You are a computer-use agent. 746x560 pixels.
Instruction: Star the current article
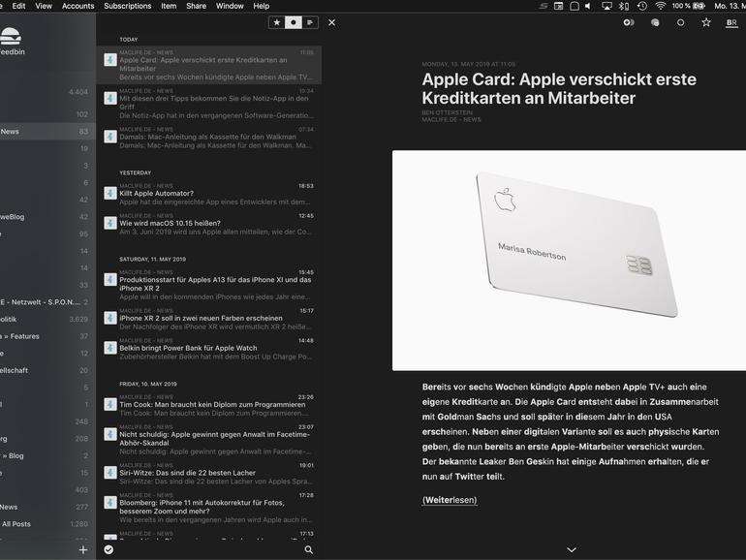[x=706, y=22]
